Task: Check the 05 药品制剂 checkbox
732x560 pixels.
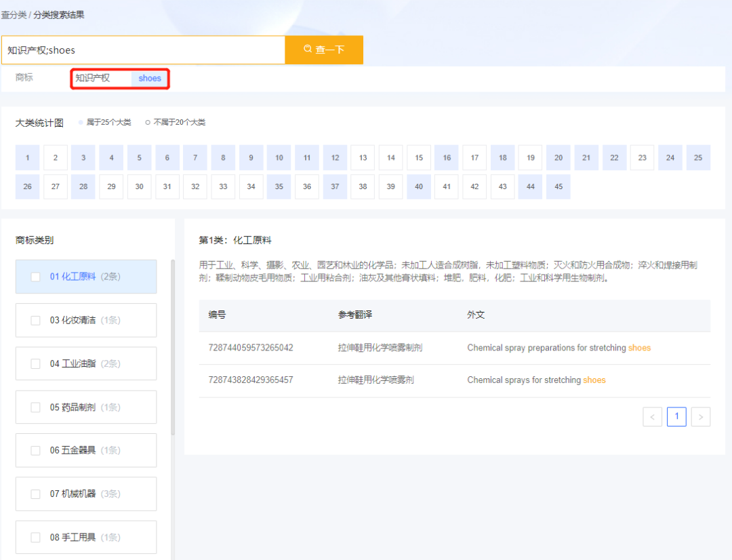Action: 35,407
